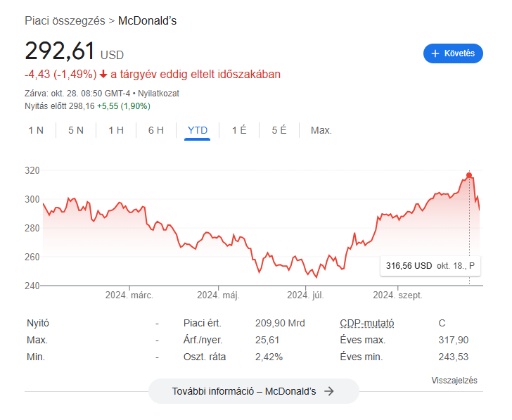Open the Nyilatkozat disclaimer link

tap(158, 94)
